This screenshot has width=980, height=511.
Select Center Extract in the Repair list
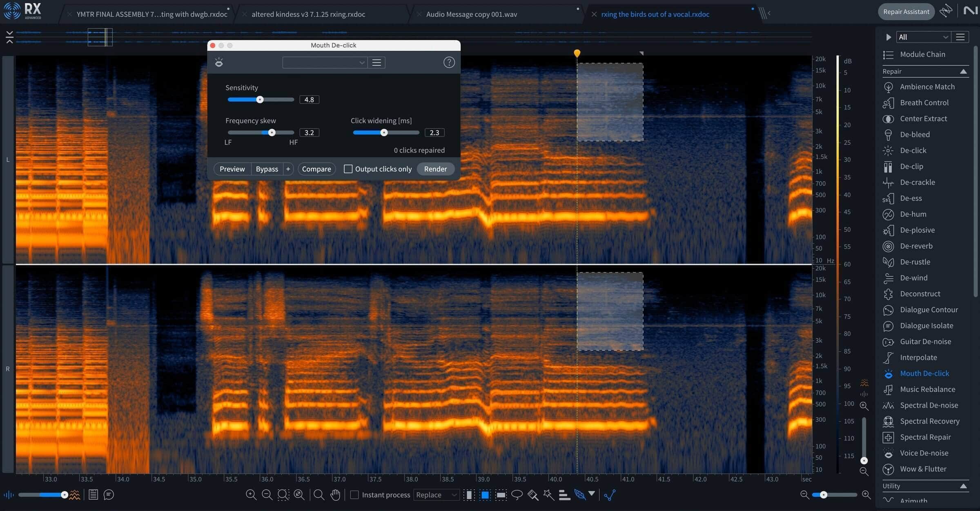click(915, 118)
